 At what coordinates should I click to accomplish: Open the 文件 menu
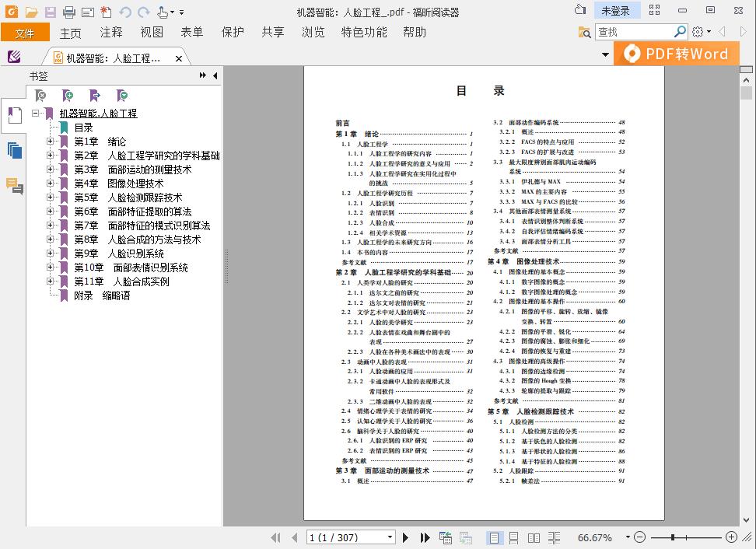pyautogui.click(x=25, y=33)
